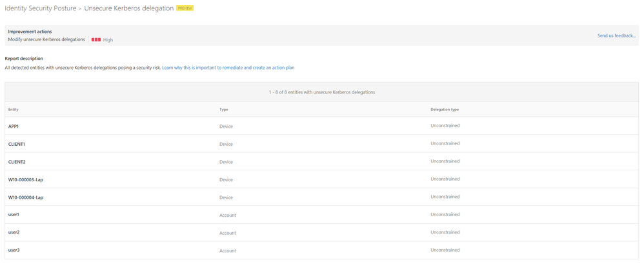
Task: Click the Account type cell for user1
Action: tap(228, 216)
